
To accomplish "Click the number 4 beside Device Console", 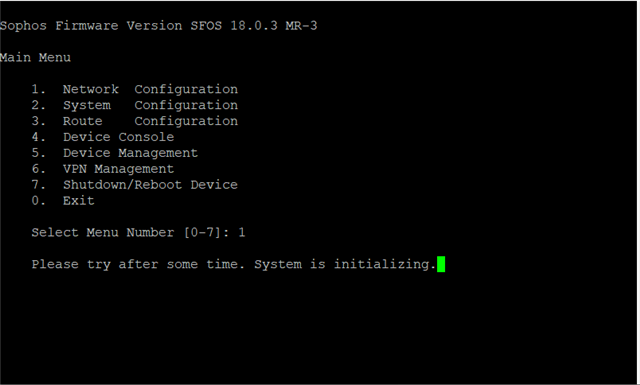I will [38, 137].
